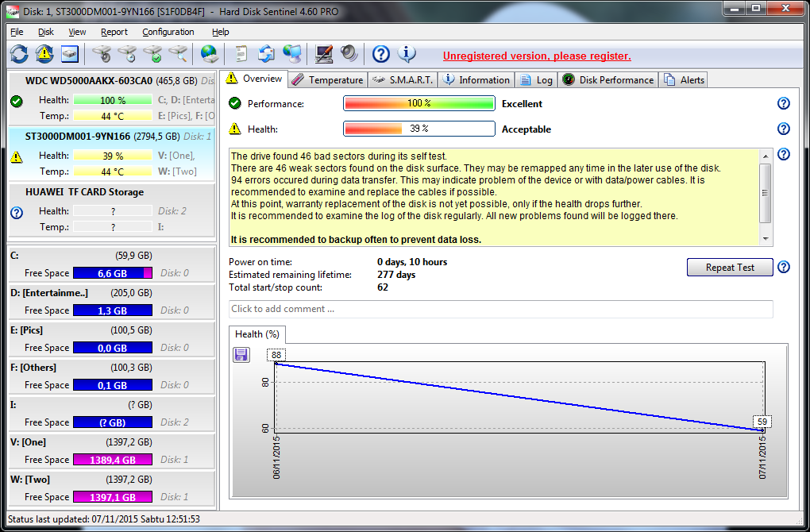
Task: Click the refresh arrows toolbar icon
Action: pos(19,54)
